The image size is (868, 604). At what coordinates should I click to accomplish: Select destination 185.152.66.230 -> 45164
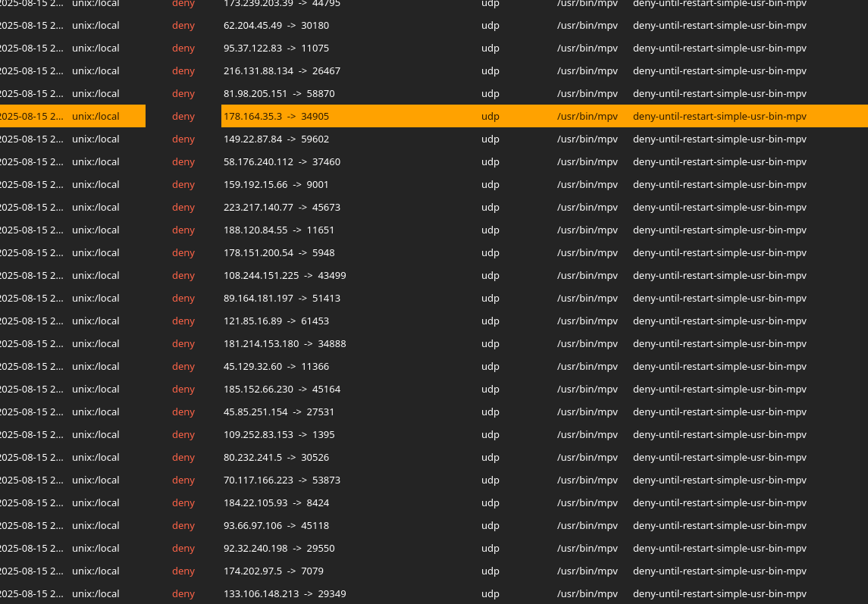pos(282,389)
